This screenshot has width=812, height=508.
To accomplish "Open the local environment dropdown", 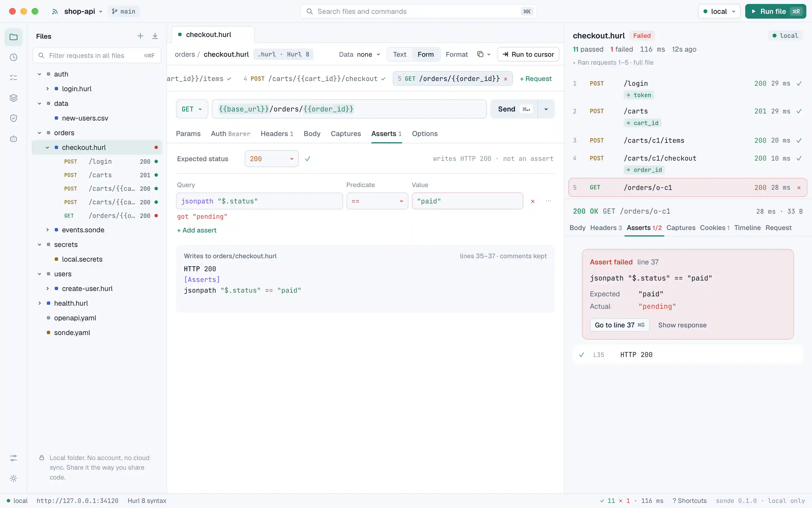I will pyautogui.click(x=719, y=11).
